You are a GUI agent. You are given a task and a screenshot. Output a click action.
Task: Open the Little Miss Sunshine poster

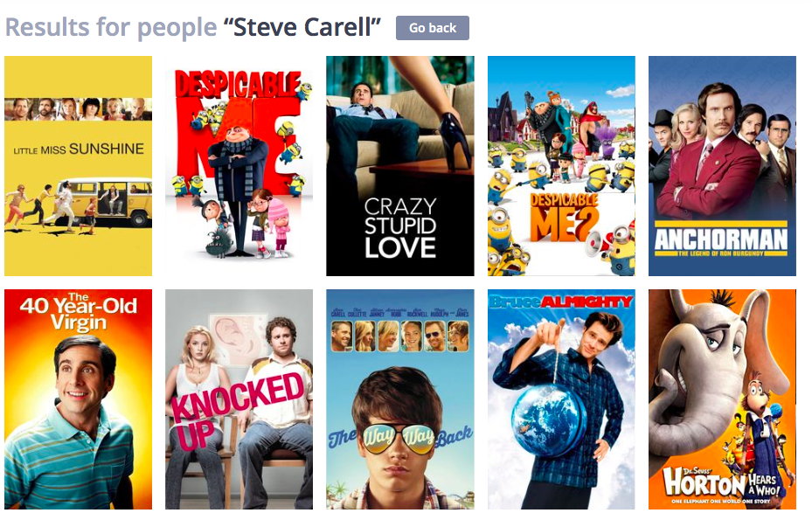[x=78, y=166]
